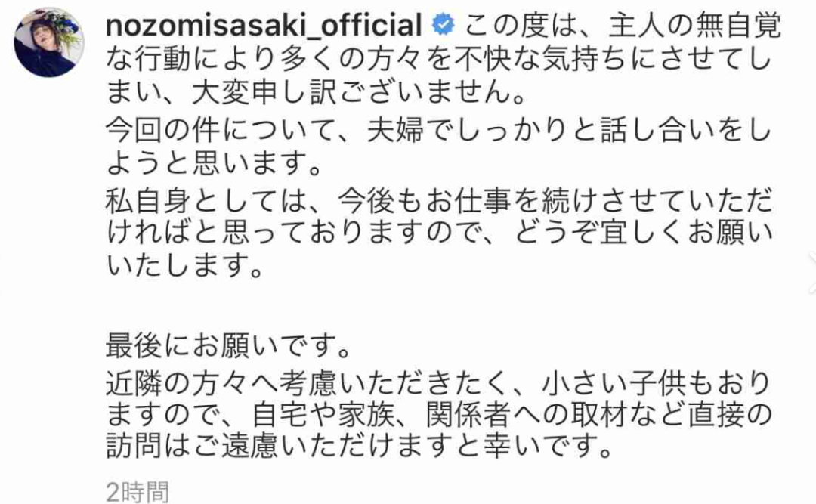The image size is (816, 504).
Task: Click the line starting with 近隣の方々へ
Action: click(438, 384)
